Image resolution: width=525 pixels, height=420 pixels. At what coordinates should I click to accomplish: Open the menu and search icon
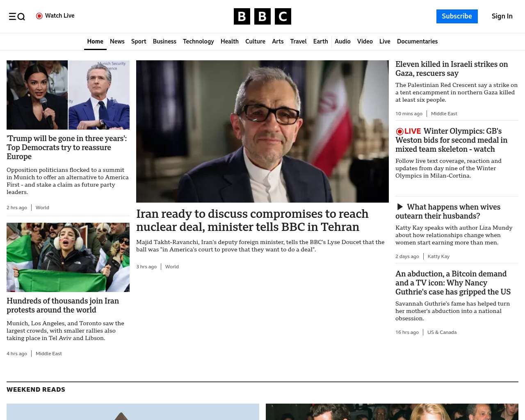tap(17, 16)
